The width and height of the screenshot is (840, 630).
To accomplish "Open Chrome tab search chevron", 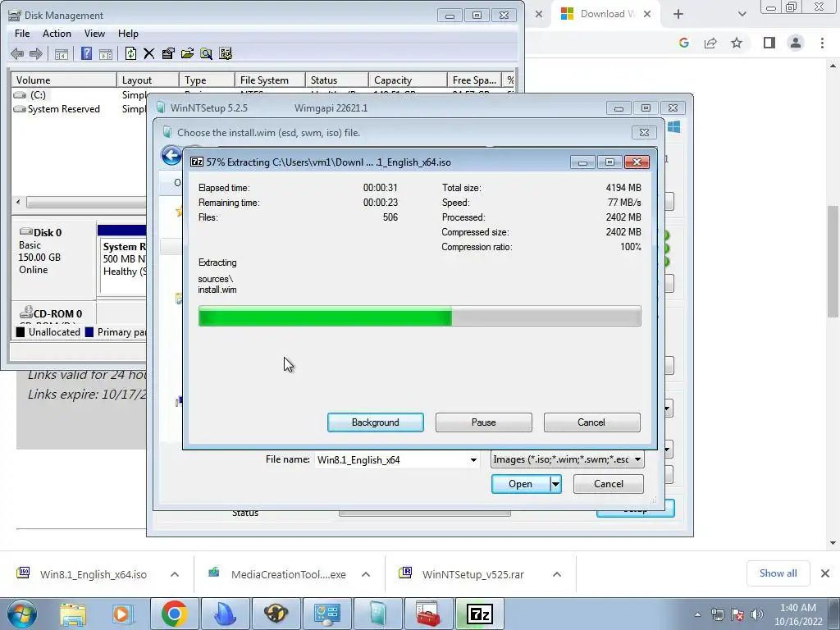I will (x=742, y=14).
